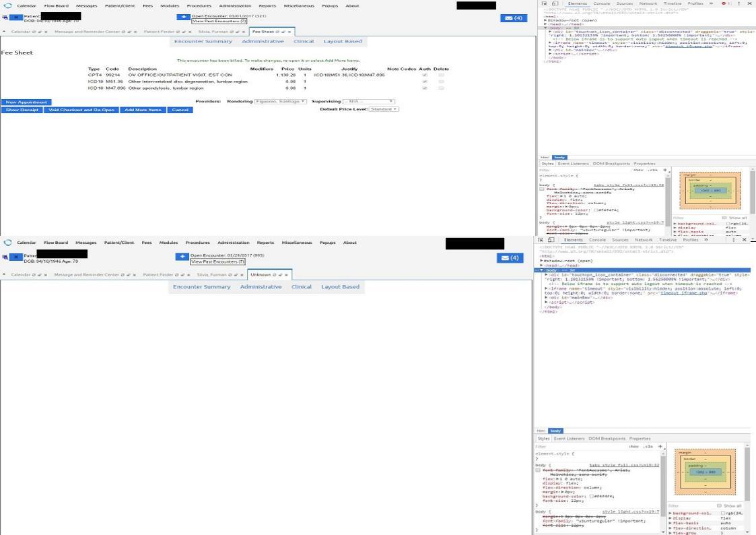The image size is (756, 535).
Task: Open the envelope messages (4) button, lower screenshot
Action: pos(510,257)
